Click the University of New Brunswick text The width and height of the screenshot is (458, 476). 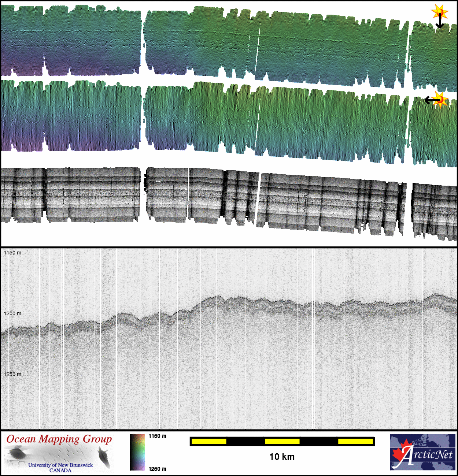tap(60, 465)
